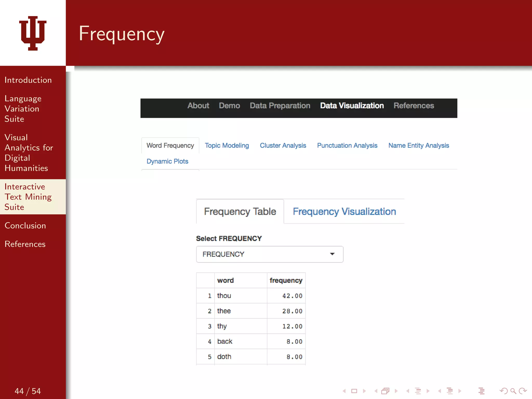This screenshot has height=399, width=532.
Task: Open the Data Preparation menu
Action: point(280,106)
